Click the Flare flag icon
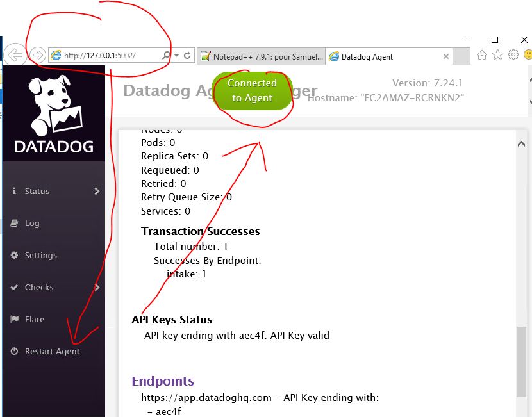Image resolution: width=532 pixels, height=417 pixels. point(14,319)
